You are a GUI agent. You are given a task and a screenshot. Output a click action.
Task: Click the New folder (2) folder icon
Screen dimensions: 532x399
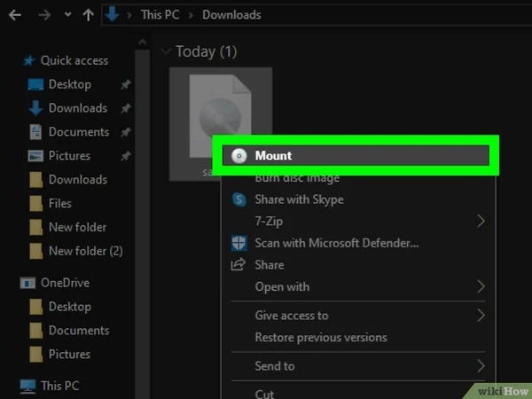(x=36, y=251)
